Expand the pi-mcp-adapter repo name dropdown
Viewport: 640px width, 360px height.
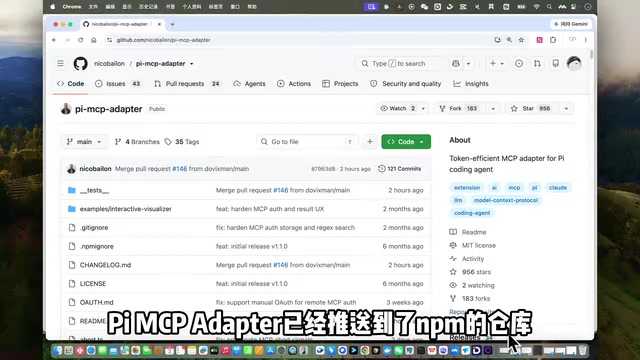point(191,64)
